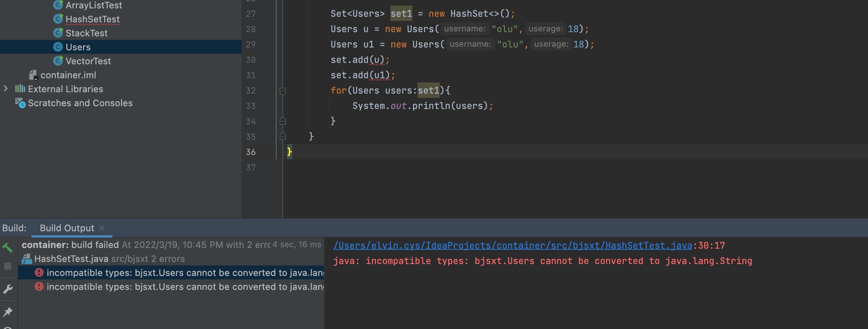Open the VectorTest class
This screenshot has width=868, height=329.
(88, 61)
